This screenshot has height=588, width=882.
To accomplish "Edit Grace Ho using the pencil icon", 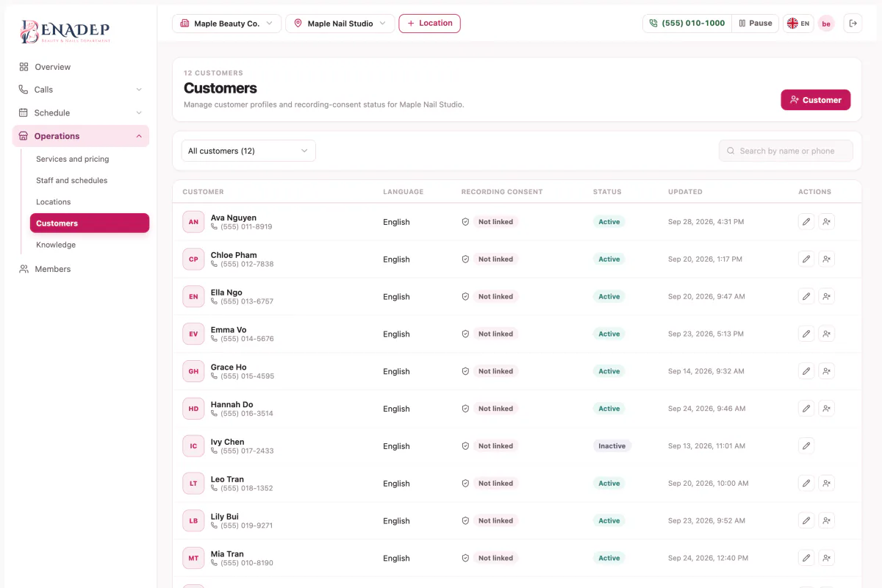I will pyautogui.click(x=806, y=371).
